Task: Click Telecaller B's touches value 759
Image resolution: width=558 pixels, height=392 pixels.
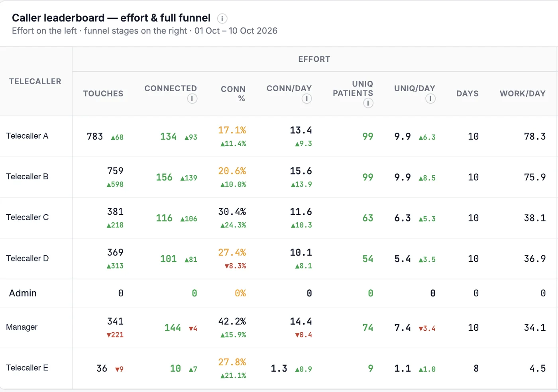Action: (115, 171)
